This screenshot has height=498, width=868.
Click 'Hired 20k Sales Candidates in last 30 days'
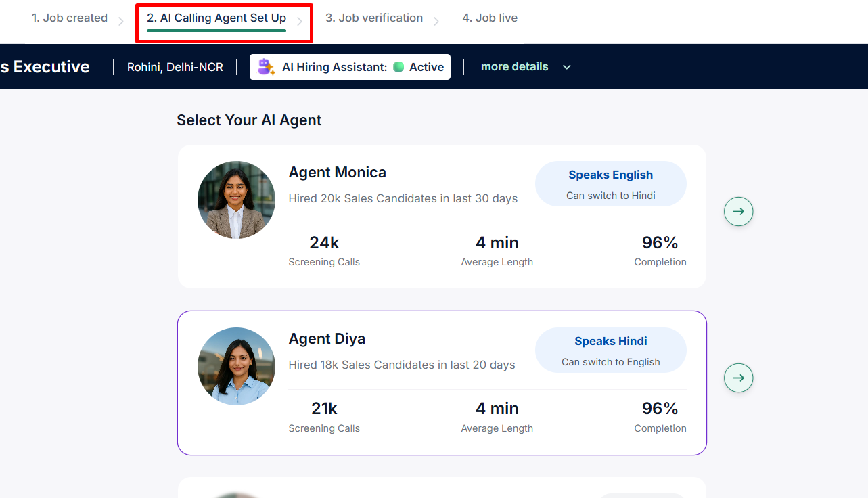[403, 198]
